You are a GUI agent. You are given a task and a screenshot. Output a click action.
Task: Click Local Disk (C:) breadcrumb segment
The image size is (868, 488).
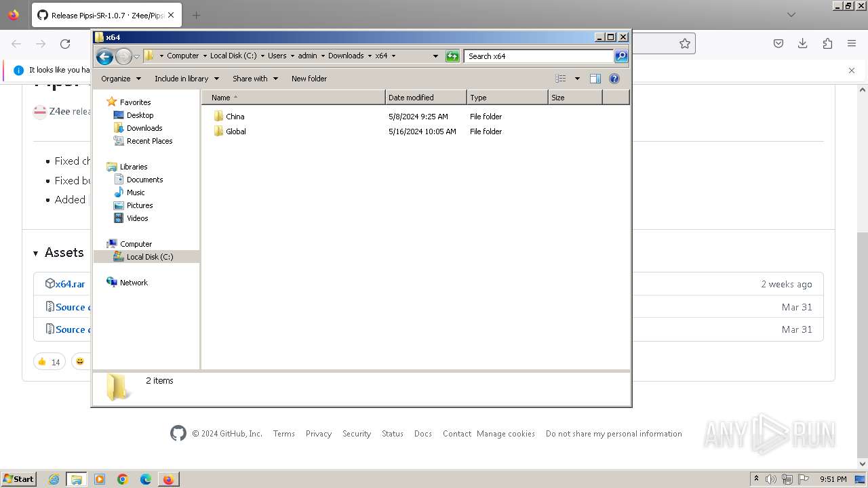pos(233,56)
